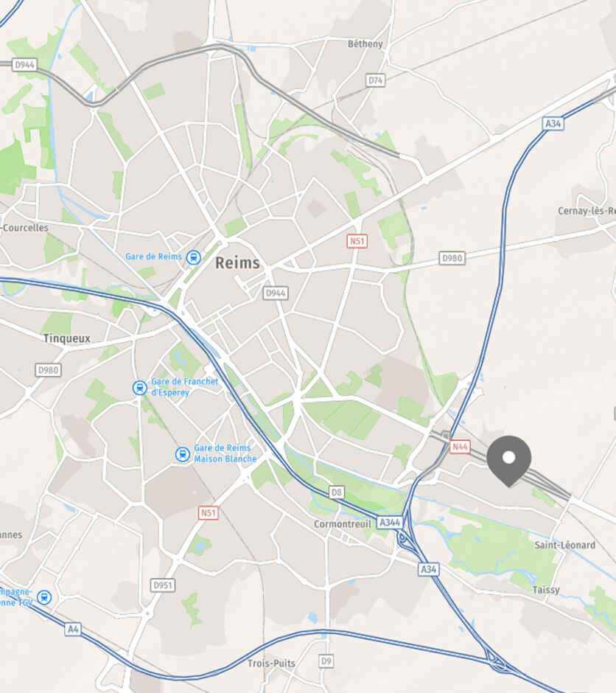
Task: Click the Cormontreuil town label
Action: pos(342,524)
